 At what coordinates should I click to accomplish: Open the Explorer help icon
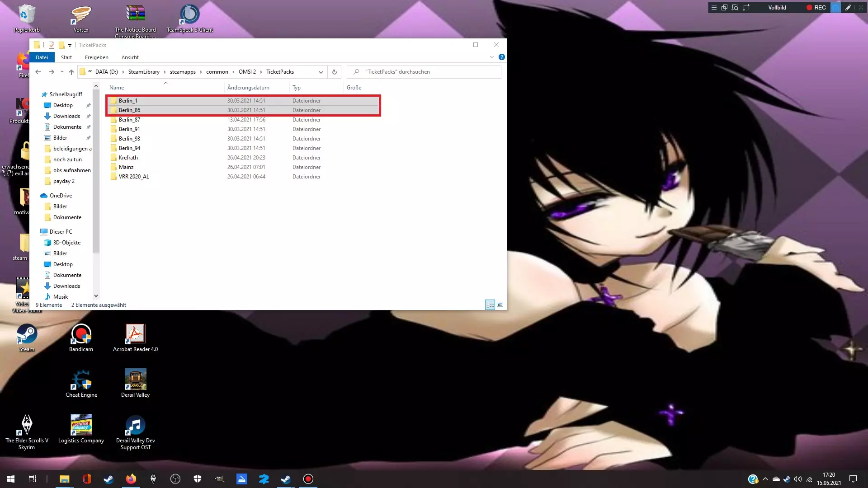pos(501,57)
